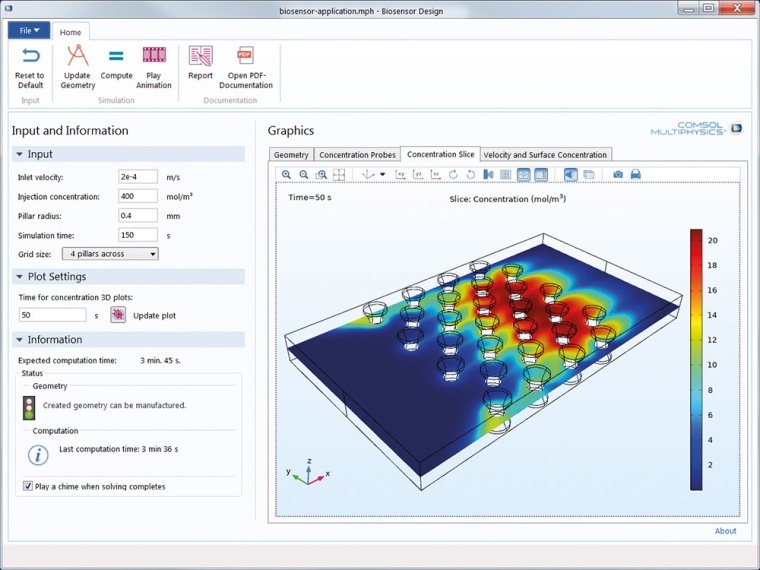Image resolution: width=760 pixels, height=570 pixels.
Task: Collapse the Plot Settings section
Action: point(19,277)
